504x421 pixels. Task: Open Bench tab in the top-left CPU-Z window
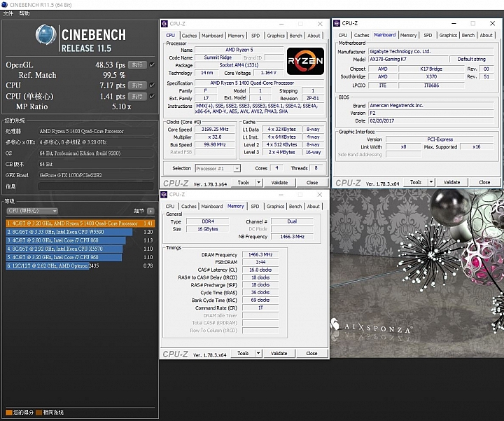(x=295, y=36)
